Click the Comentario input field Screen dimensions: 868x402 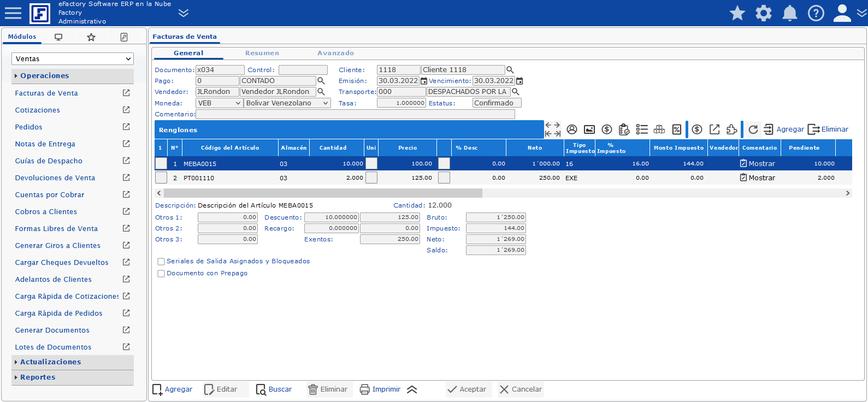click(355, 114)
